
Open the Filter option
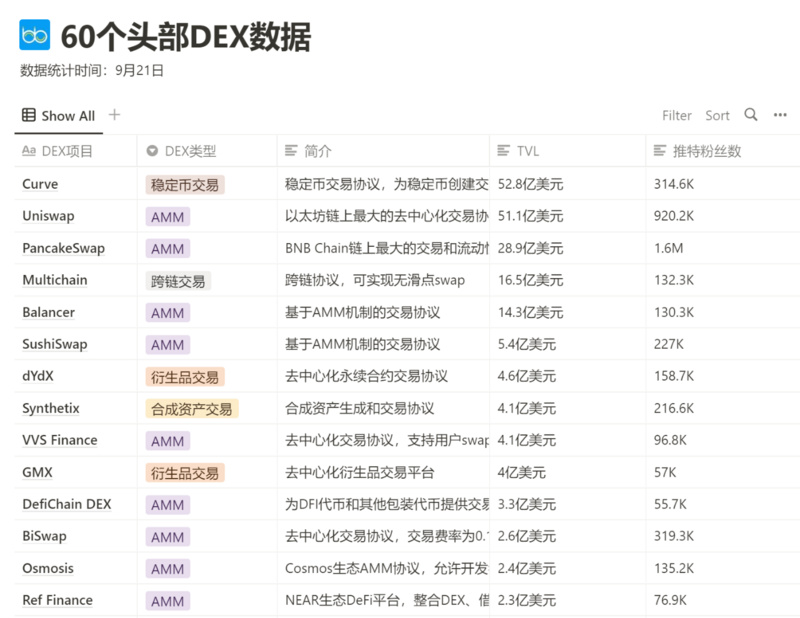click(x=677, y=116)
